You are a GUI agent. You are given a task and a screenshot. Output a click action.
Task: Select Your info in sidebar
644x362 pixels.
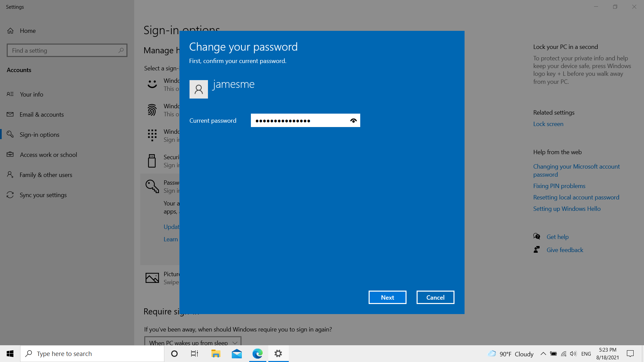(x=31, y=95)
